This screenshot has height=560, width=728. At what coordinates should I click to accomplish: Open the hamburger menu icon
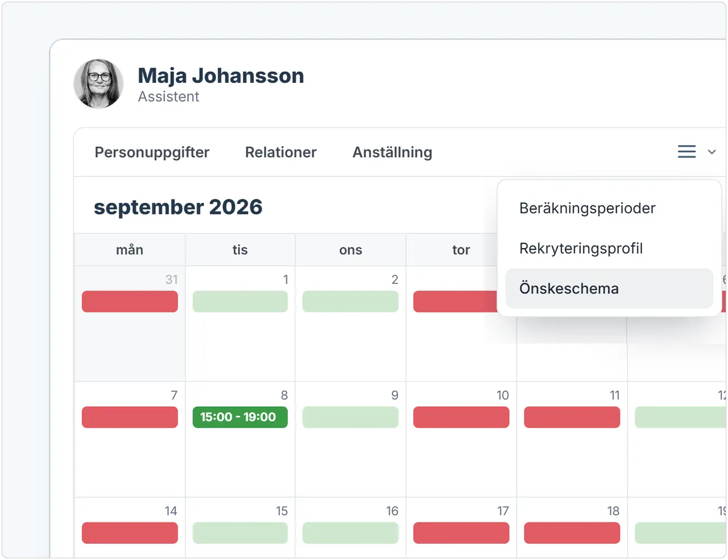coord(687,152)
